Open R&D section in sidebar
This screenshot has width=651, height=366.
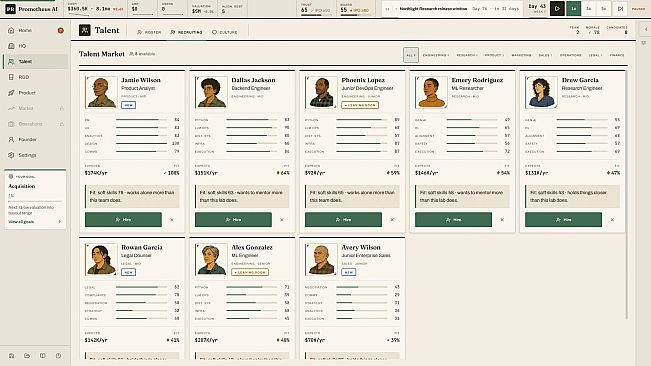[35, 77]
